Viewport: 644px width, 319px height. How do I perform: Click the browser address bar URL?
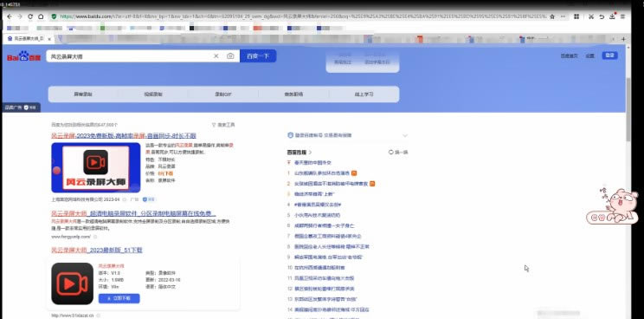click(x=303, y=16)
